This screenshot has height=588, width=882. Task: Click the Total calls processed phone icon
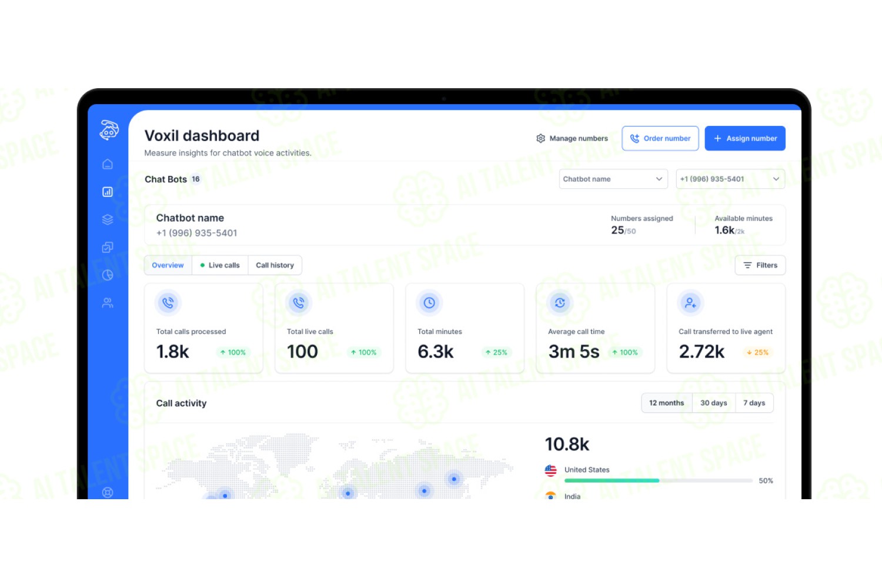168,303
